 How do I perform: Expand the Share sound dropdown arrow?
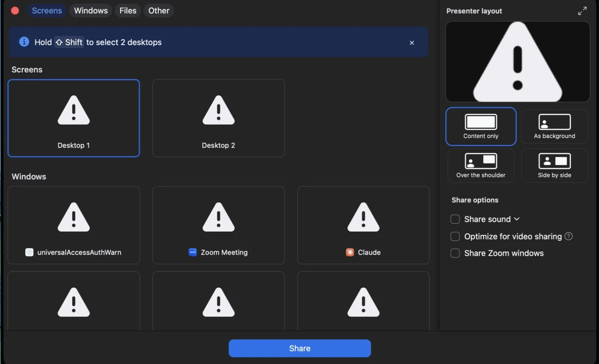click(x=517, y=219)
